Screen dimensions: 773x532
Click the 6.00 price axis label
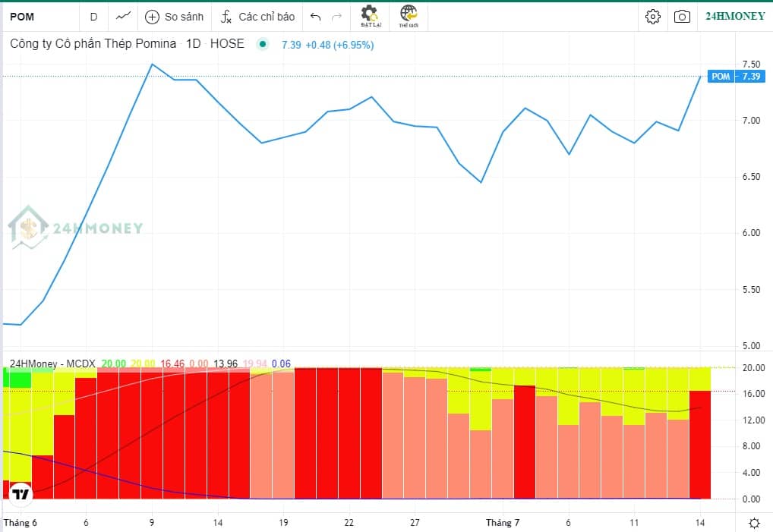click(751, 233)
